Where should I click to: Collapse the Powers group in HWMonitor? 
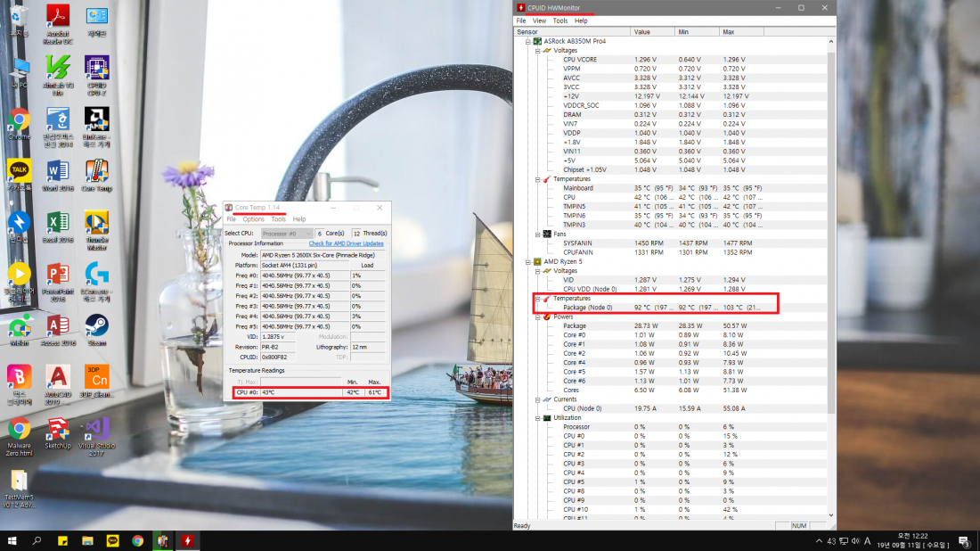coord(537,317)
